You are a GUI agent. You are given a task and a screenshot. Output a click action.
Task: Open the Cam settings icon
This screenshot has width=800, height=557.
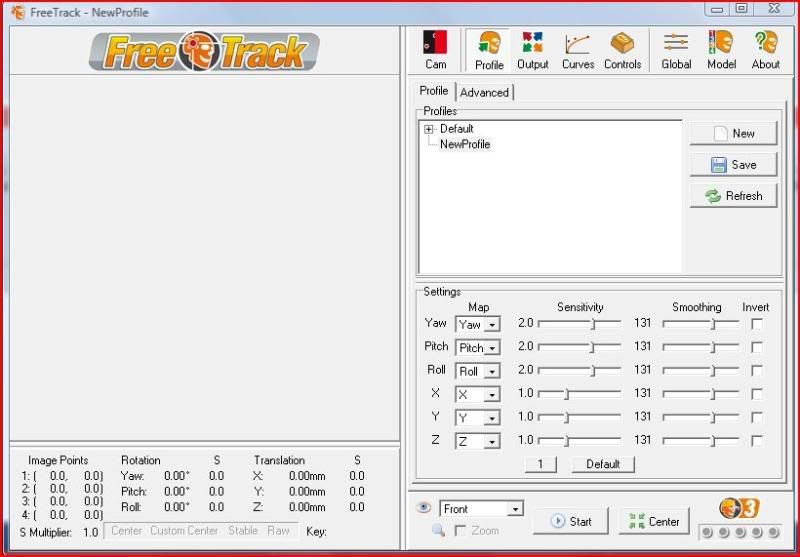tap(435, 50)
